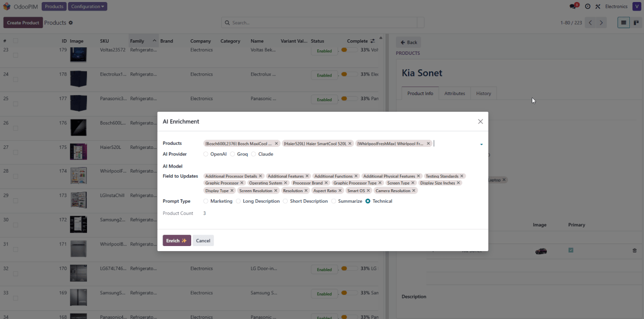Open the conversations messages icon

coord(573,7)
